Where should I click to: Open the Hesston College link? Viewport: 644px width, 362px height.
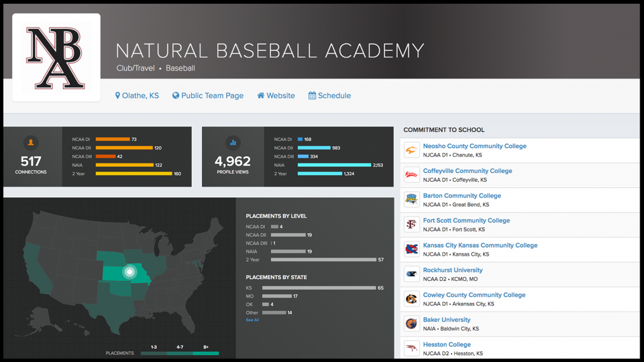447,344
